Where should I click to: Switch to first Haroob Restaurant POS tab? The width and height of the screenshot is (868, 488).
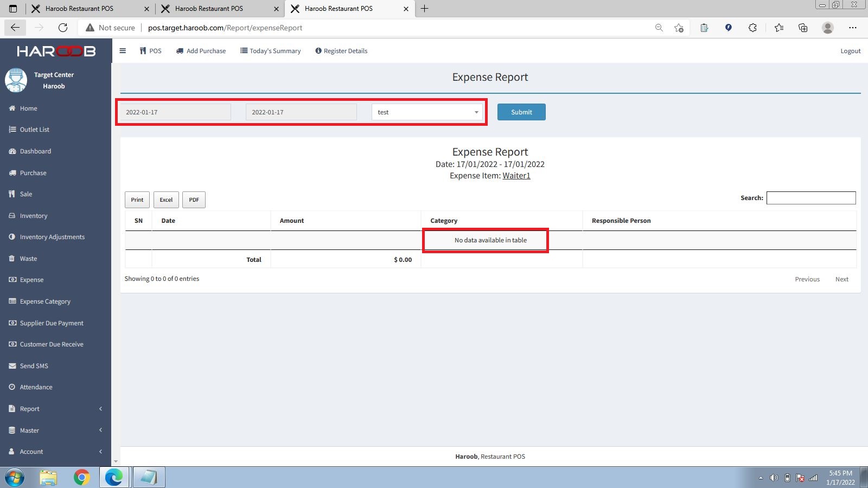coord(90,9)
